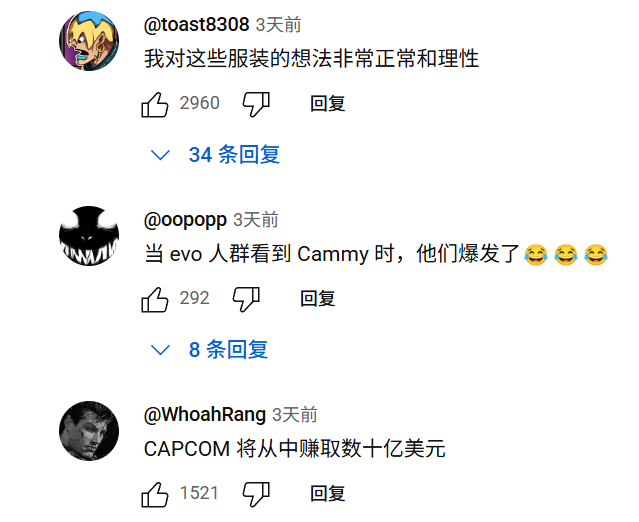This screenshot has height=522, width=639.
Task: Reply to @toast8308 using 回复
Action: tap(328, 104)
